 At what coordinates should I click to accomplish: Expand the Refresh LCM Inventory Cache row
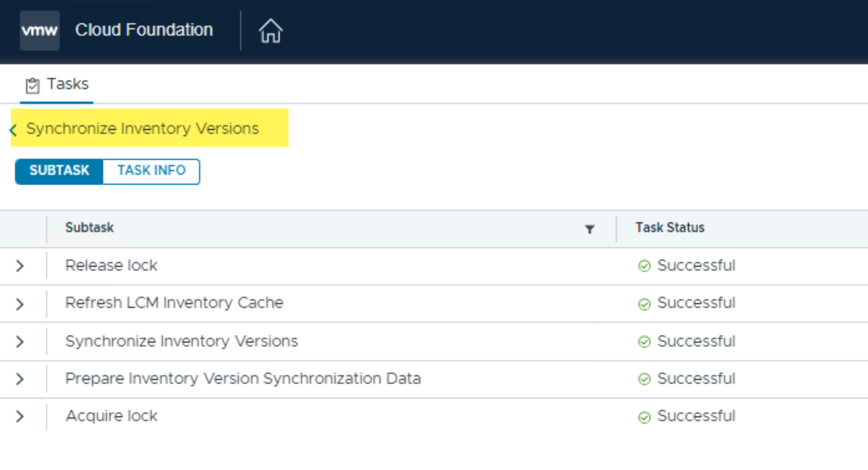click(x=20, y=304)
